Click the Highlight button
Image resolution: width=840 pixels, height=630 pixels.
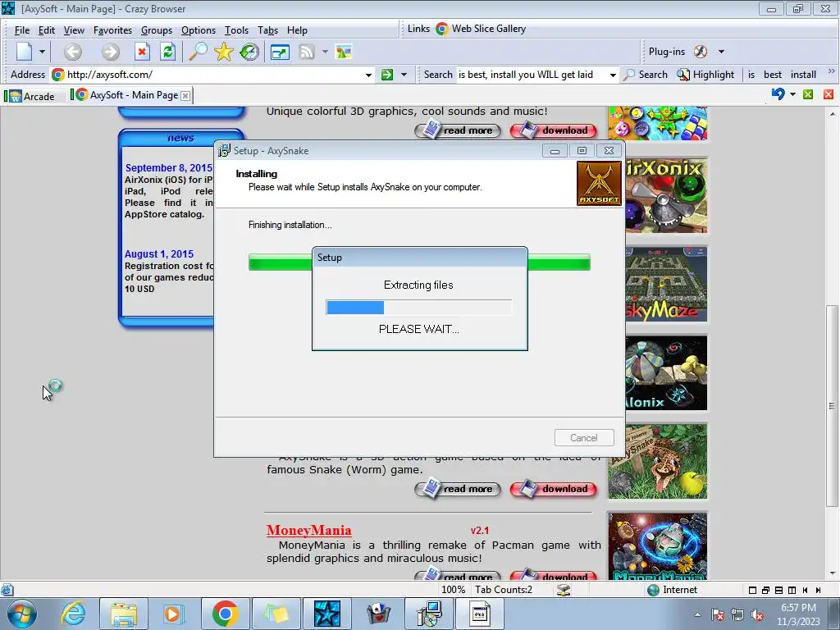pyautogui.click(x=705, y=75)
